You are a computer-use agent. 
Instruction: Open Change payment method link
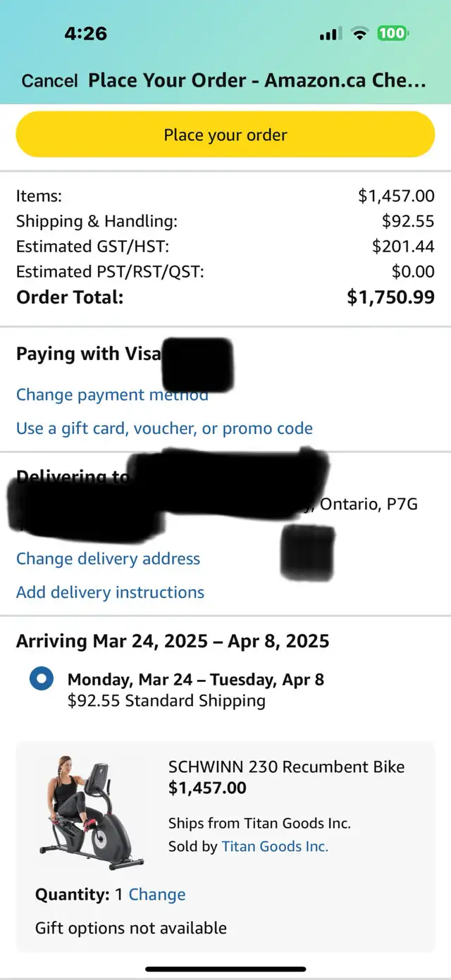point(112,395)
